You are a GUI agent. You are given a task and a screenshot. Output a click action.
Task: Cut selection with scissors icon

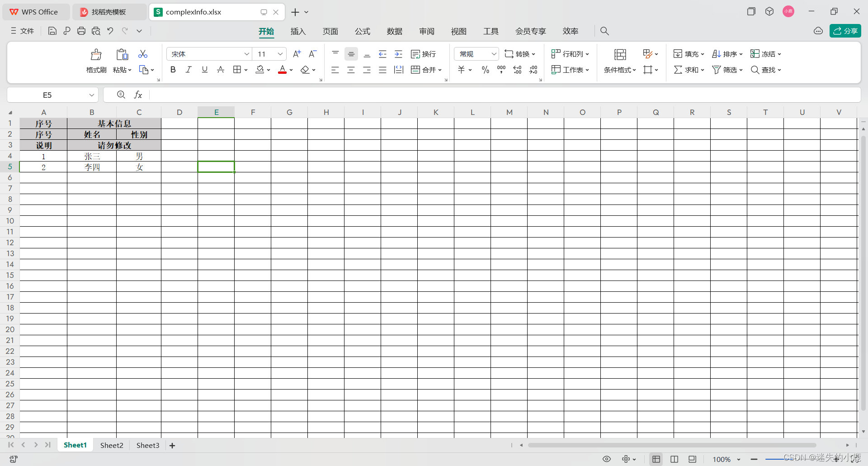coord(143,54)
